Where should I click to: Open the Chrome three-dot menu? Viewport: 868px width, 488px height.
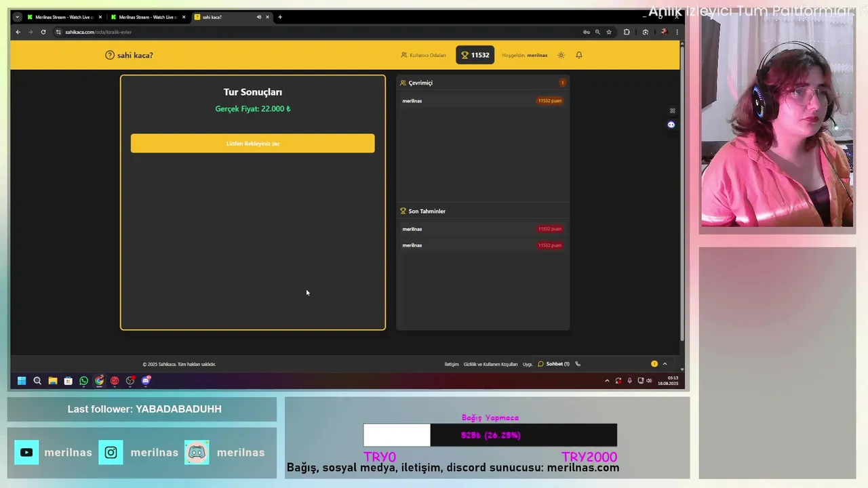pyautogui.click(x=676, y=32)
